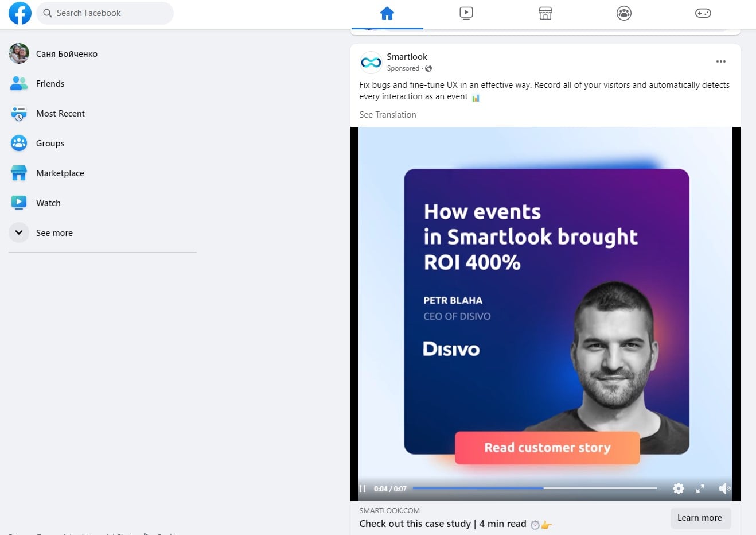
Task: Go to Groups in the left sidebar
Action: pyautogui.click(x=50, y=144)
